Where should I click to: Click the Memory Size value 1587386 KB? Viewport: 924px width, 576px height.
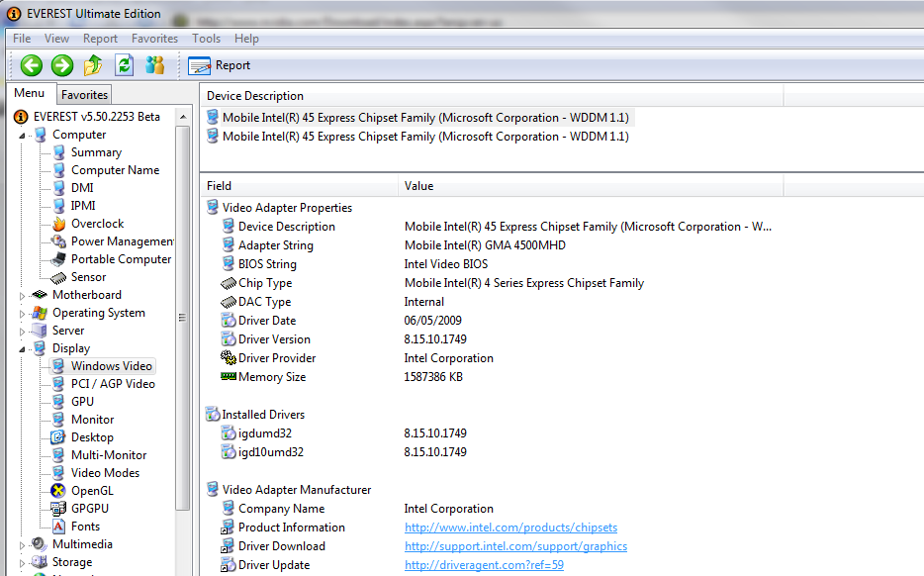[433, 377]
